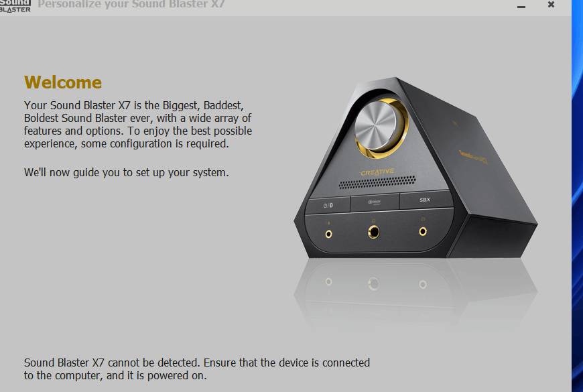Click the blue desktop wallpaper beside the window
Viewport: 583px width, 392px height.
[x=578, y=196]
